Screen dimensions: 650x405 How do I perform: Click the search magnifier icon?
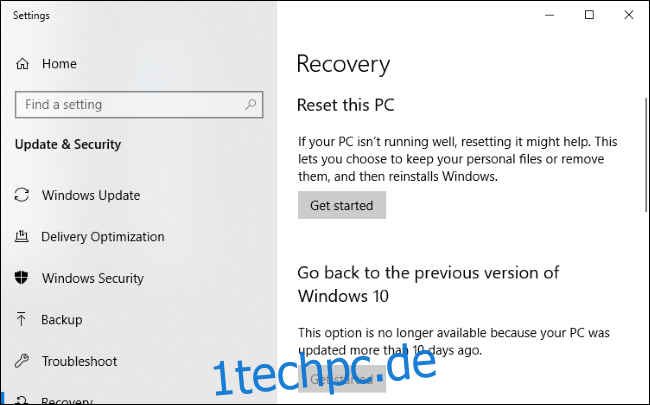(x=250, y=104)
